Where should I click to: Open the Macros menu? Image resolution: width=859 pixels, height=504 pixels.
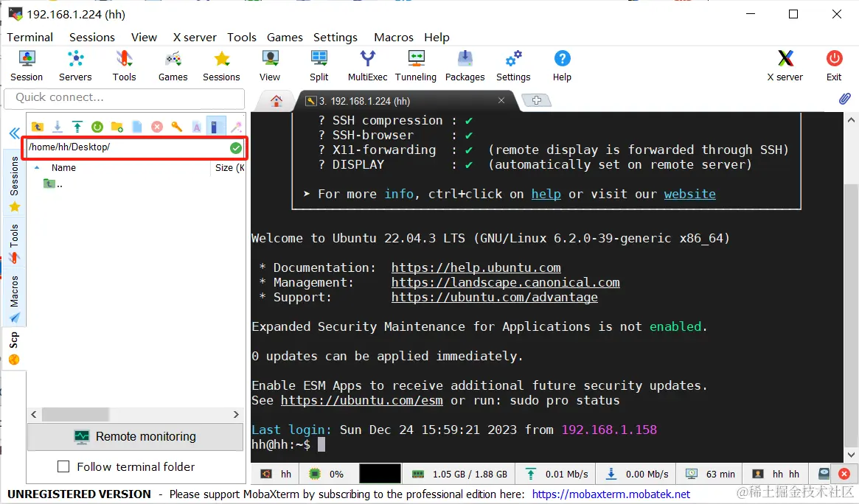[x=393, y=38]
